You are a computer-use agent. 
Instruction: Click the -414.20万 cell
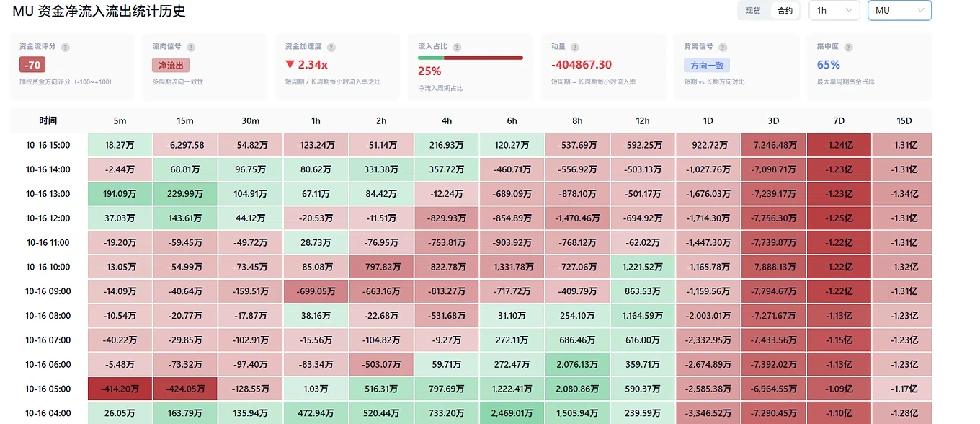click(120, 389)
